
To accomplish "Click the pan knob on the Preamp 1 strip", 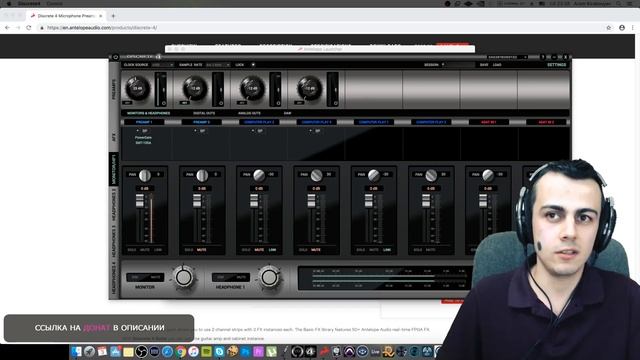I will pyautogui.click(x=144, y=176).
